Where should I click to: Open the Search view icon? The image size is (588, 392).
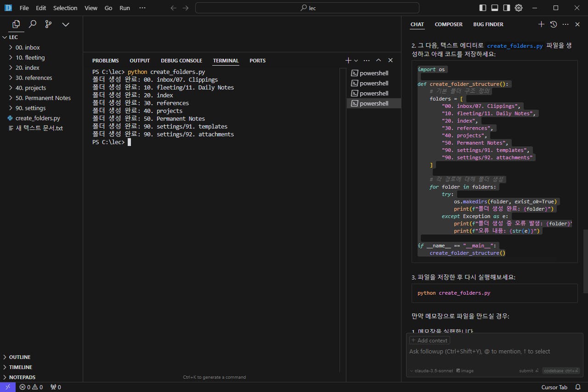[x=33, y=24]
